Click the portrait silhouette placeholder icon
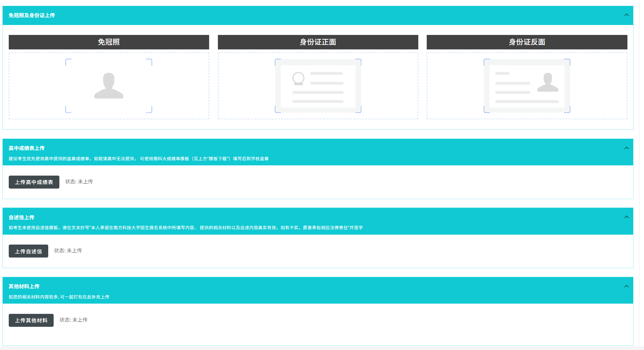Screen dimensions: 644x350 pos(109,86)
